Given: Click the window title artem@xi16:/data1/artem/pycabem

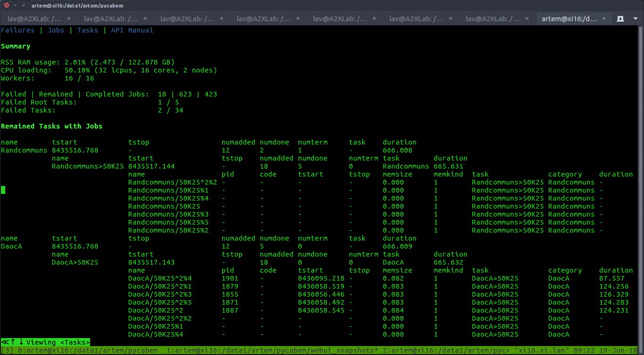Looking at the screenshot, I should [x=78, y=5].
